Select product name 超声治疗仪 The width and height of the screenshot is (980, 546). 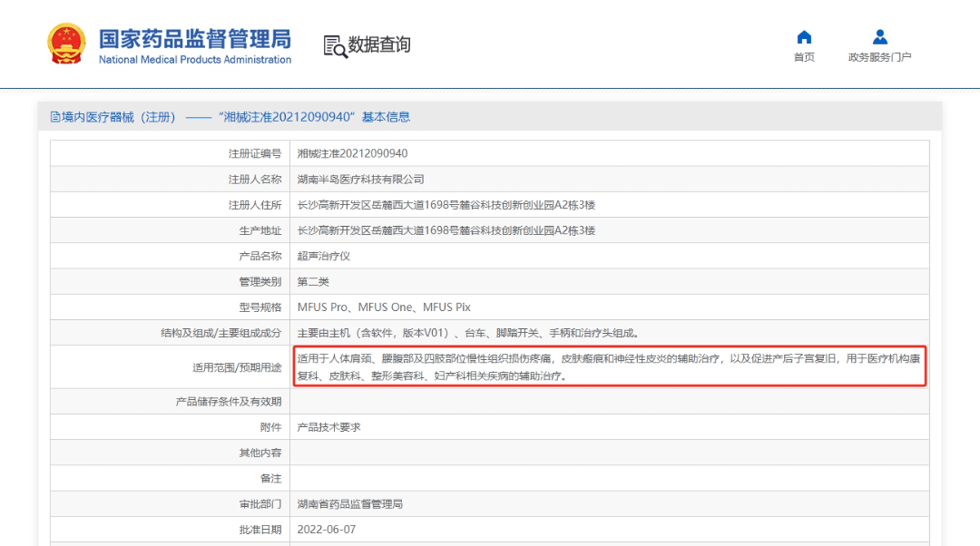pos(323,256)
